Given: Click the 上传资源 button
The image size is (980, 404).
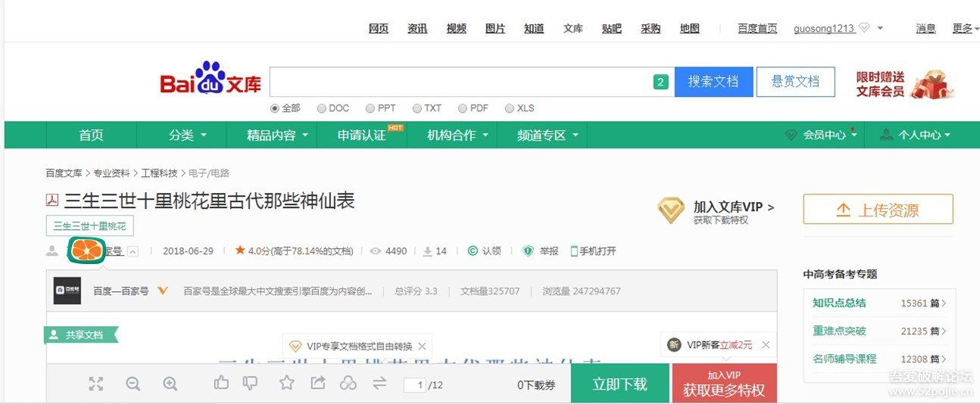Looking at the screenshot, I should click(879, 210).
